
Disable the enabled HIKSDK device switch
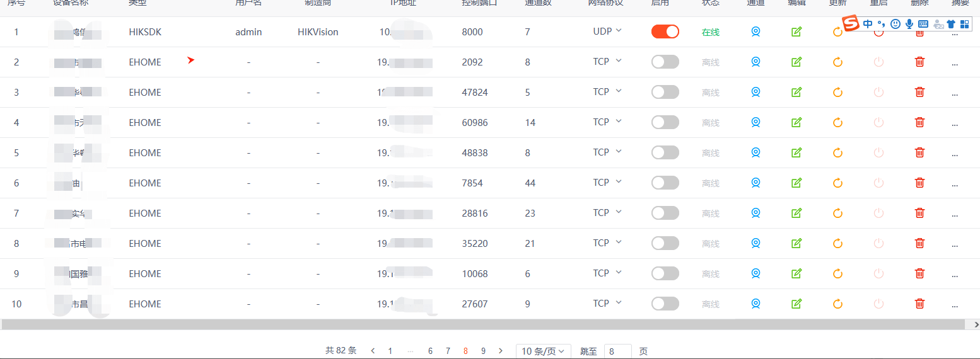click(665, 31)
